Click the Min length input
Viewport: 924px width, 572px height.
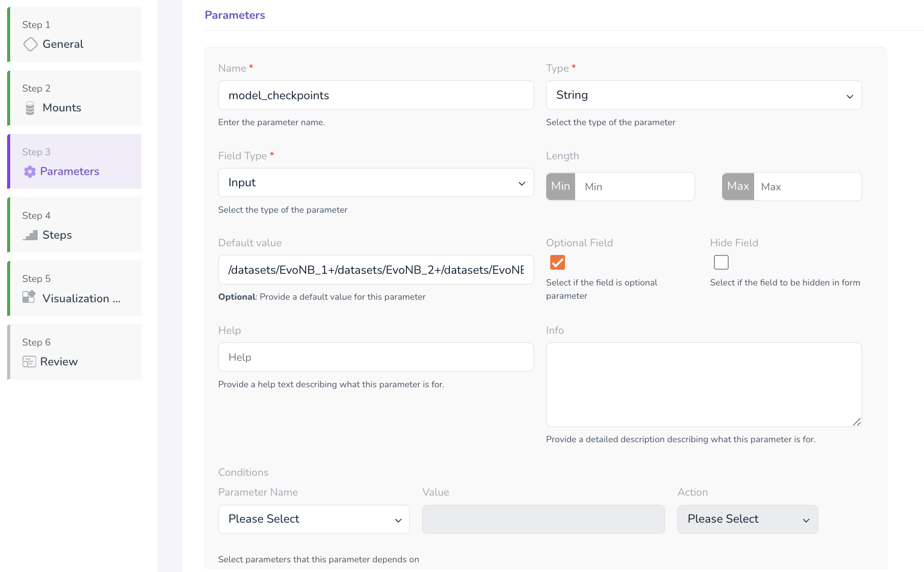coord(634,187)
